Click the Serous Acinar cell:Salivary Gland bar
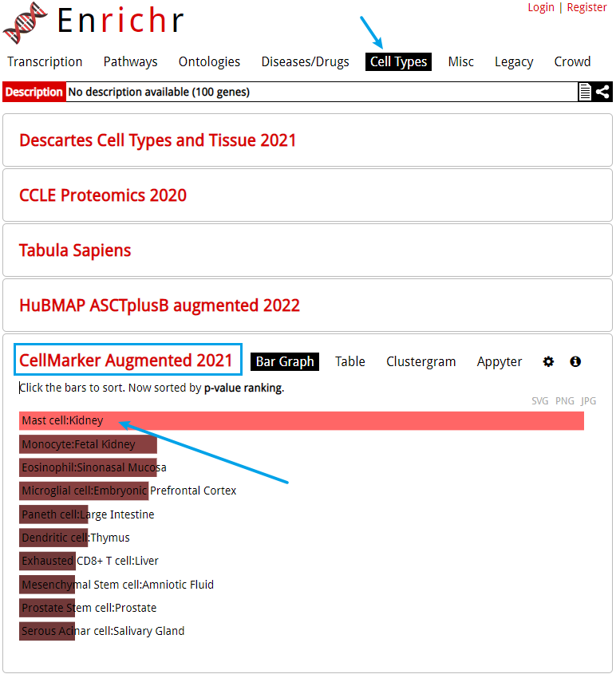Viewport: 616px width, 674px height. tap(47, 631)
